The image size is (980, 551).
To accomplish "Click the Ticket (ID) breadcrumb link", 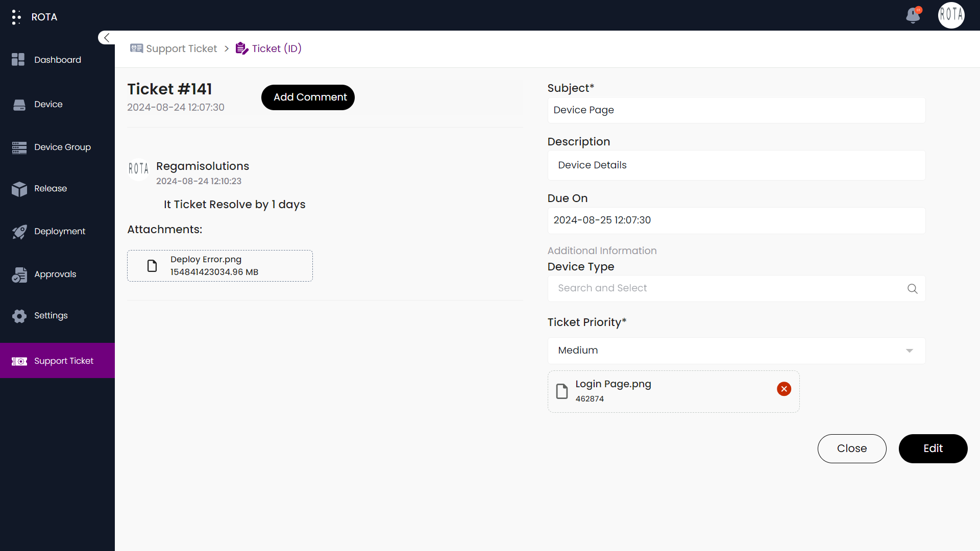I will (x=277, y=48).
